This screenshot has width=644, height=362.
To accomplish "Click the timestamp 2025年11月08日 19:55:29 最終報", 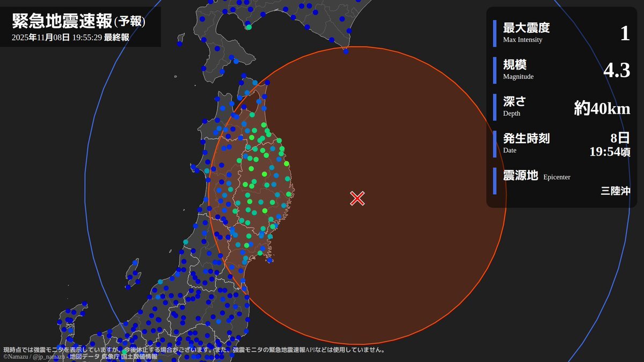I will [70, 38].
